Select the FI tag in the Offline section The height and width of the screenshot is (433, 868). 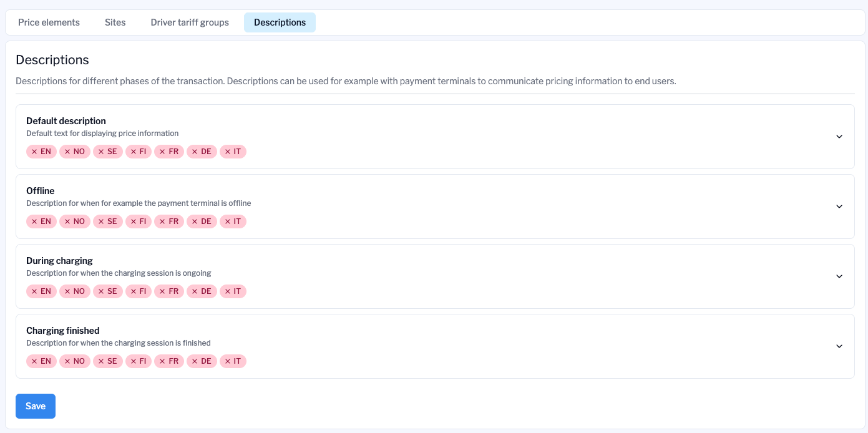(138, 221)
